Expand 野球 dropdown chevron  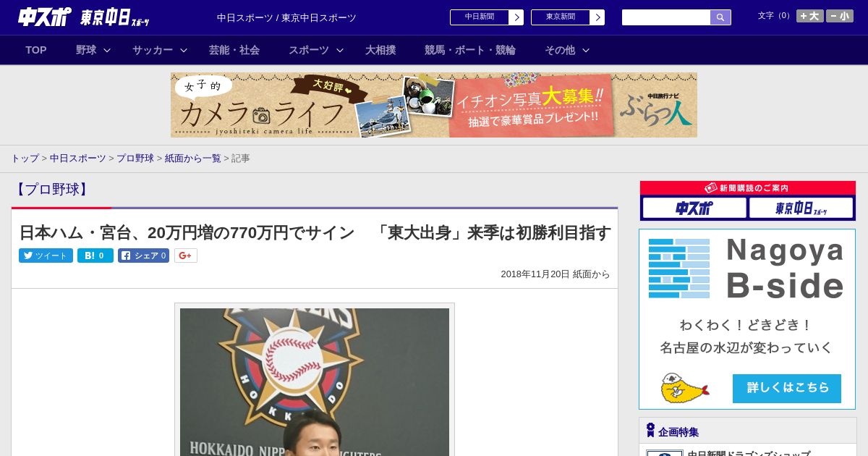click(107, 50)
